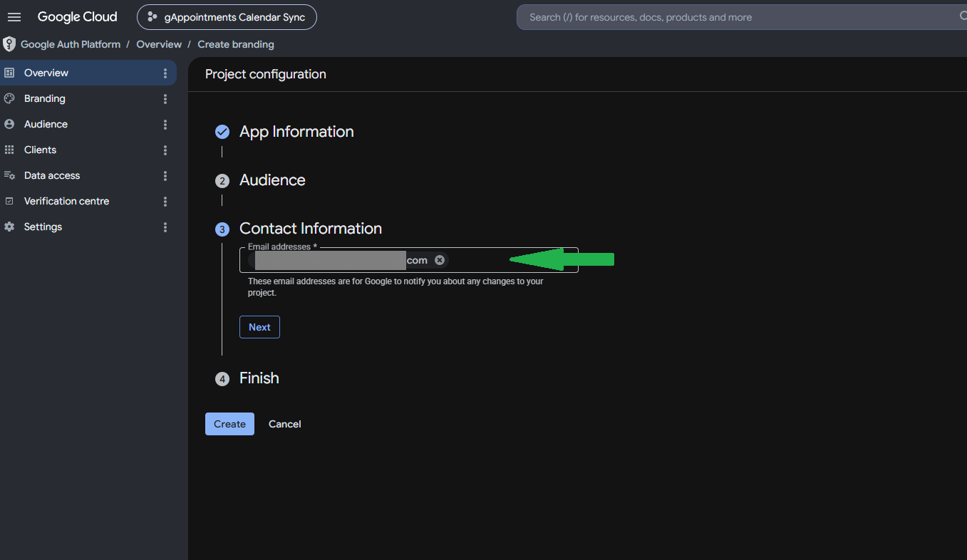
Task: Click the Next button
Action: click(x=259, y=327)
